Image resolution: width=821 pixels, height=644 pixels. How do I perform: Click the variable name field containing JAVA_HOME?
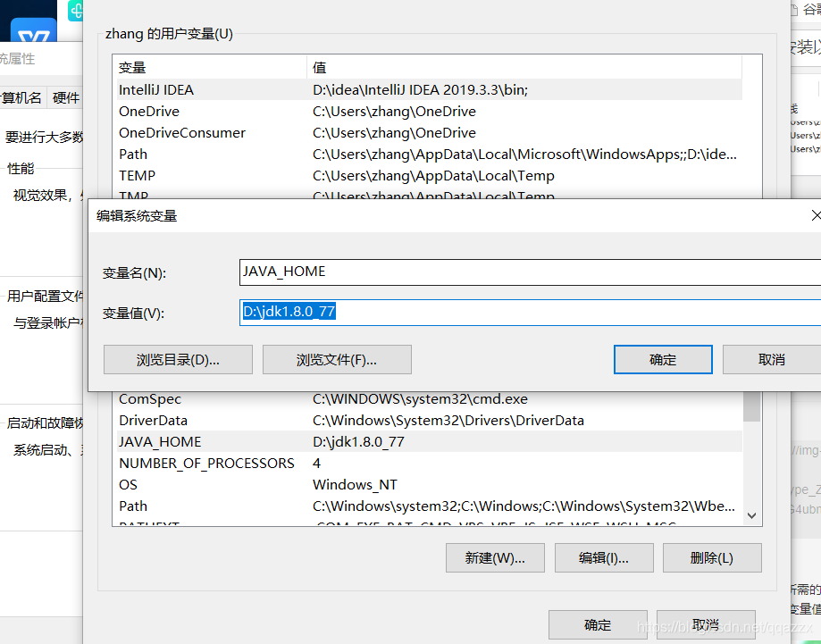(x=530, y=272)
